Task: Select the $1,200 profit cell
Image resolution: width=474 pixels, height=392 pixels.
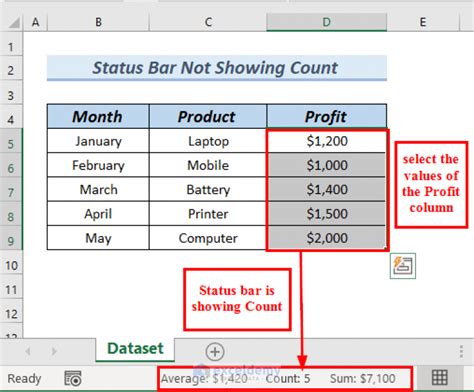Action: click(327, 141)
